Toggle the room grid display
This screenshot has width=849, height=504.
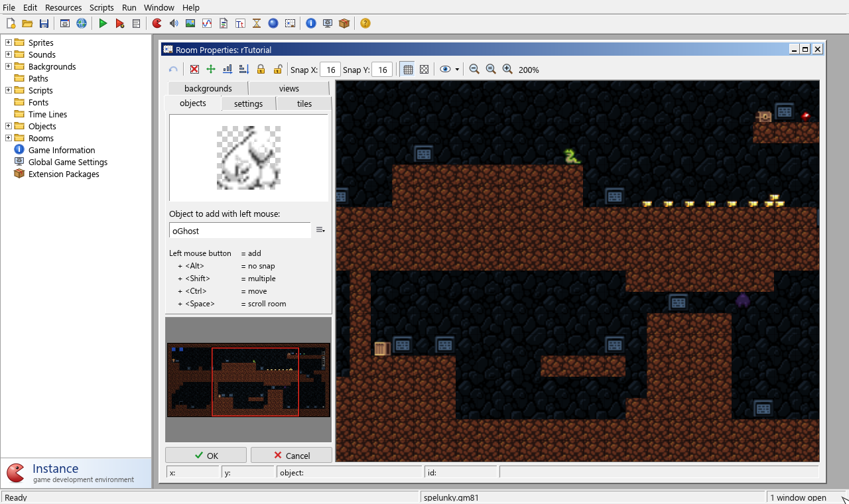pos(408,69)
